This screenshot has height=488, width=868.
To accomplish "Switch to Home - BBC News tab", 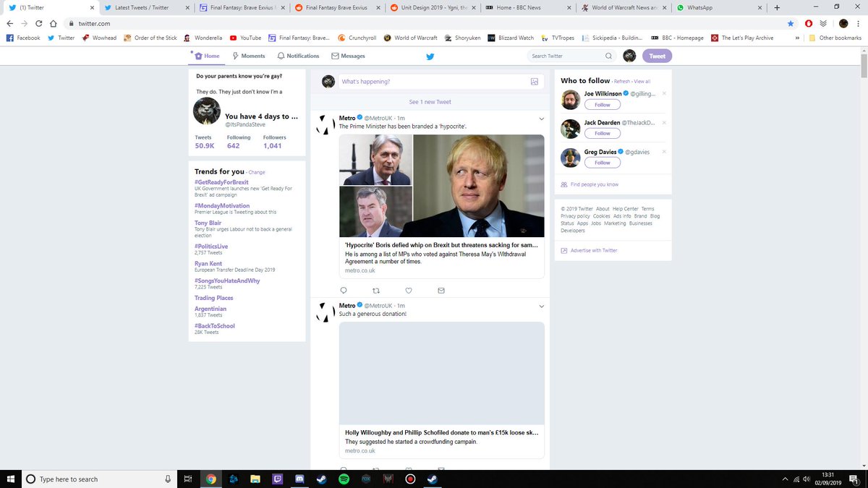I will (x=527, y=7).
